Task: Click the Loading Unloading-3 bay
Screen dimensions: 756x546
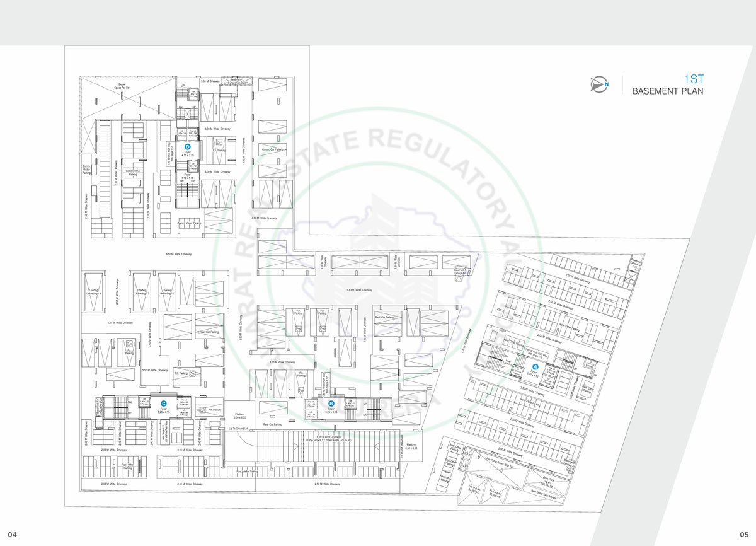Action: click(94, 292)
